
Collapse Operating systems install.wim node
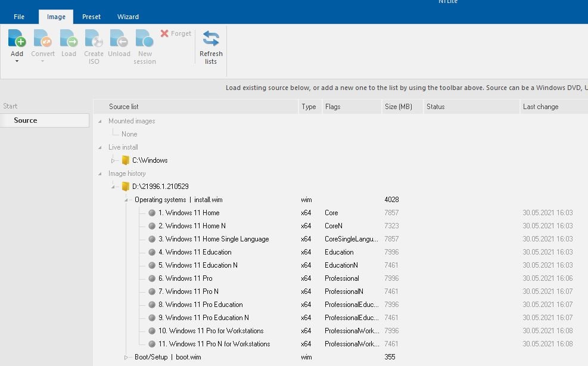(x=126, y=200)
